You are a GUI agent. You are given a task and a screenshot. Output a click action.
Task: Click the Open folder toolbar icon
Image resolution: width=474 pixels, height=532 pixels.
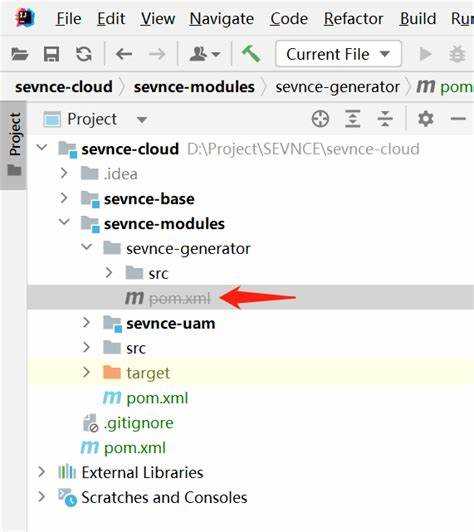point(19,54)
